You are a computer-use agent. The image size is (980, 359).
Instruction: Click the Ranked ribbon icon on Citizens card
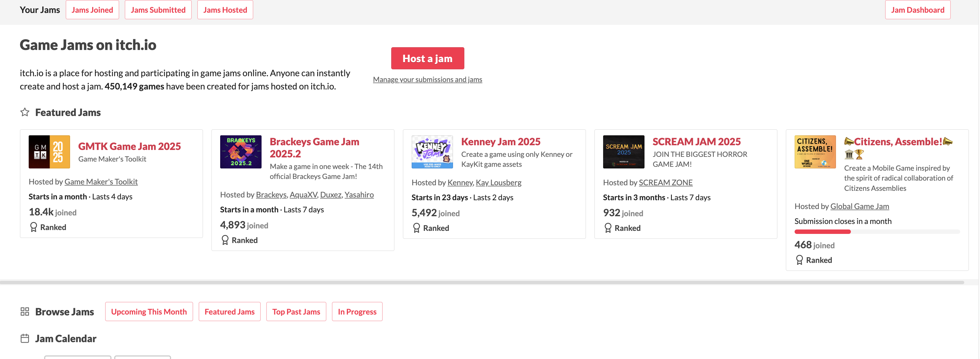click(x=799, y=260)
